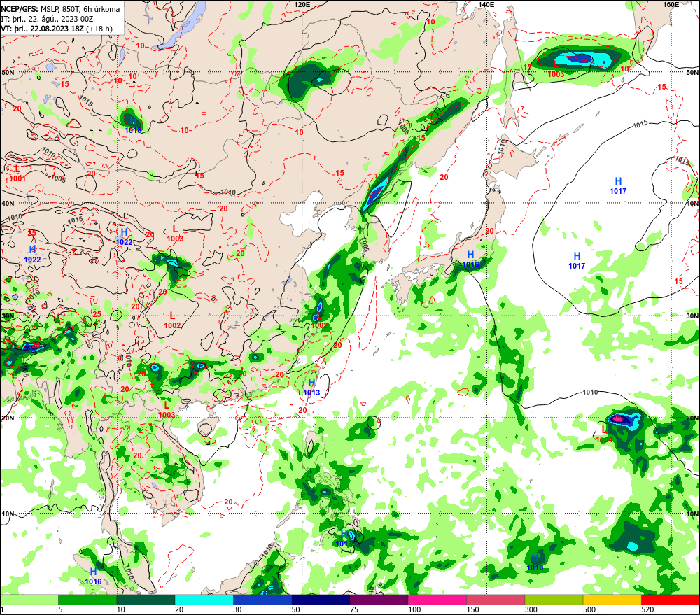This screenshot has width=700, height=615.
Task: Click the blue 30–50 legend swatch
Action: coord(262,600)
